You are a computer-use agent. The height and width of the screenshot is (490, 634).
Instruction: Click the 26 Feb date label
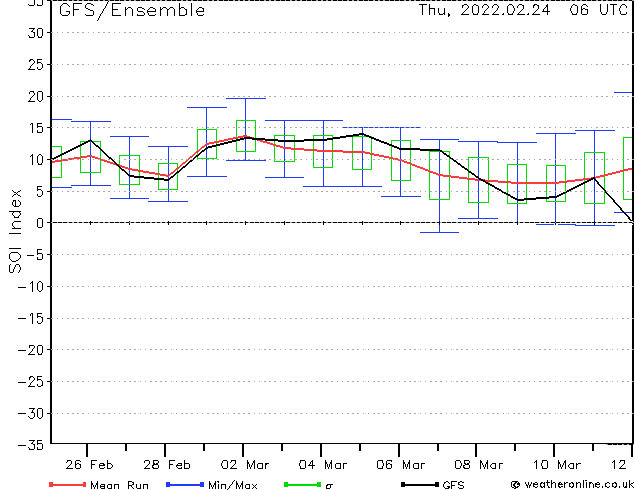coord(89,465)
